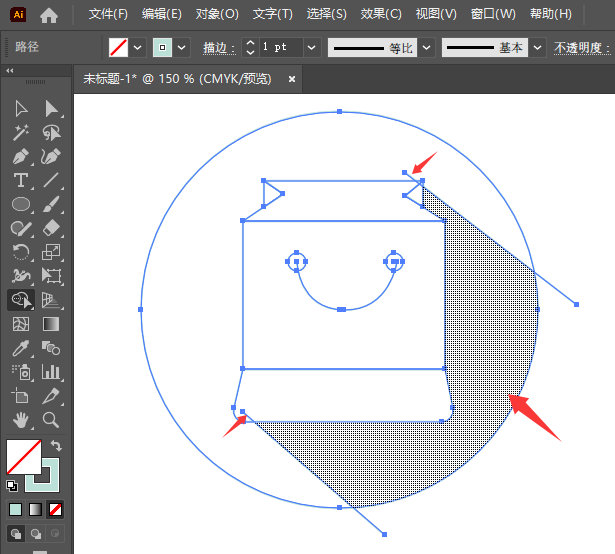Open fill color dropdown in control bar

[138, 47]
